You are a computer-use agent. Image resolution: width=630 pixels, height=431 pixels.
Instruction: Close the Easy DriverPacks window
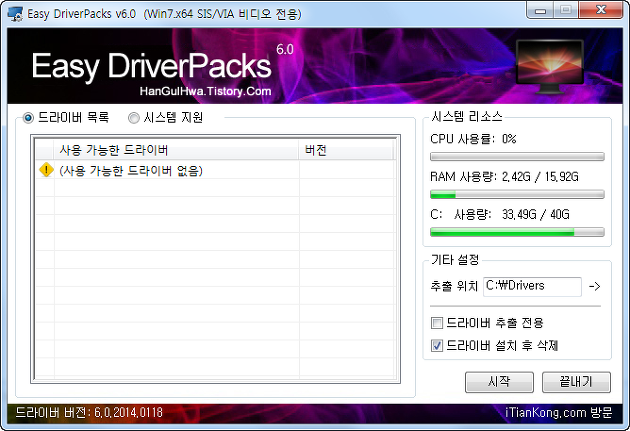pos(601,10)
